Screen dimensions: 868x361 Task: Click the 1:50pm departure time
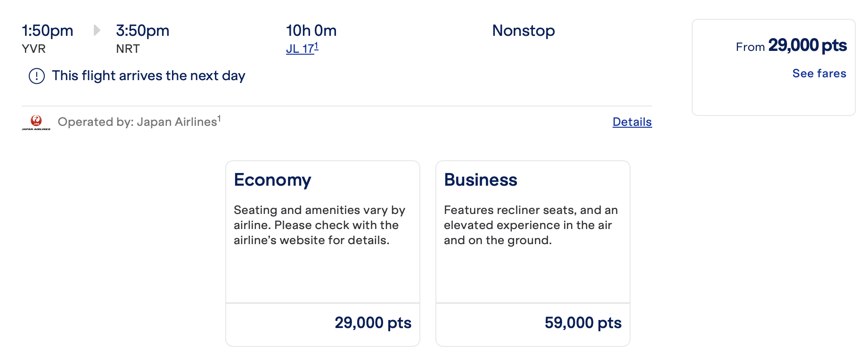[x=48, y=31]
